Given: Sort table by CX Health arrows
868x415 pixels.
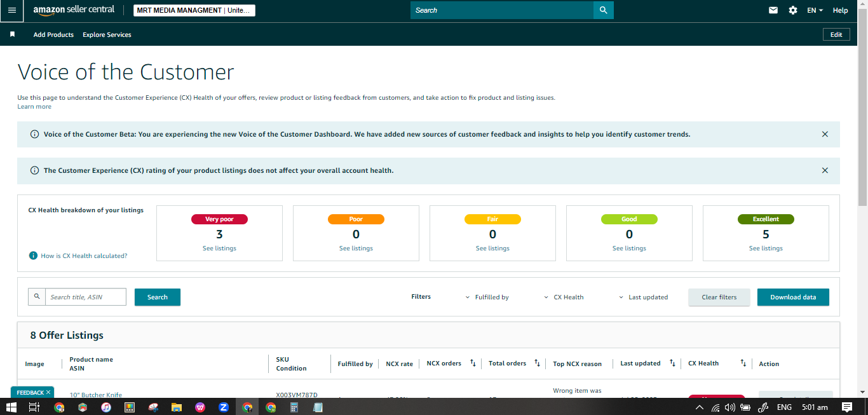Looking at the screenshot, I should 743,363.
